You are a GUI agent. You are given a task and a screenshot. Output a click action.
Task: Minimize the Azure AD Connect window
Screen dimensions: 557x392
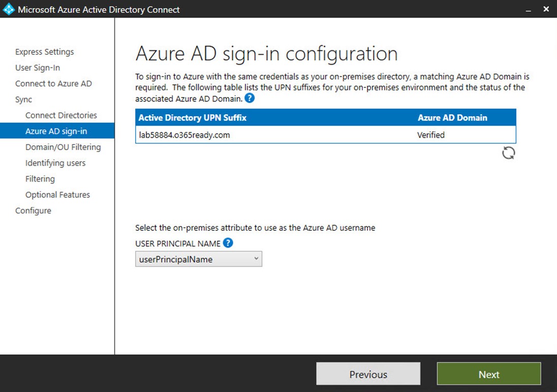528,10
